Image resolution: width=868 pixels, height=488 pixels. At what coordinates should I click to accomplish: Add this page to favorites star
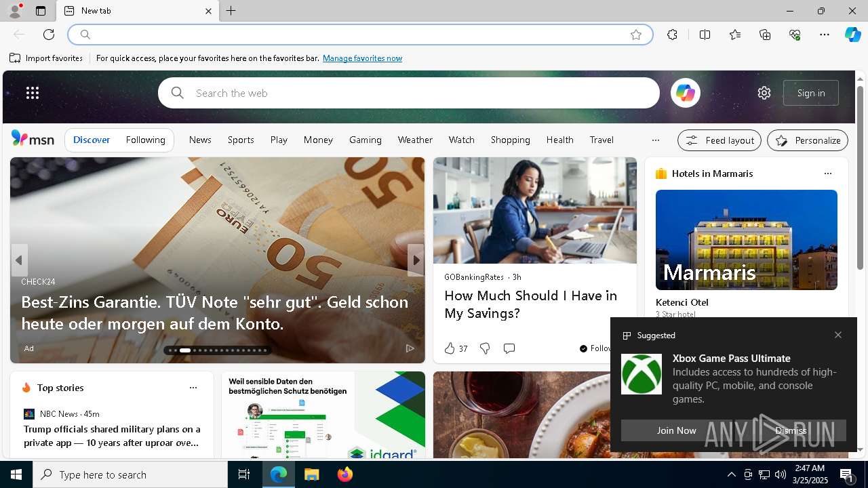click(636, 35)
